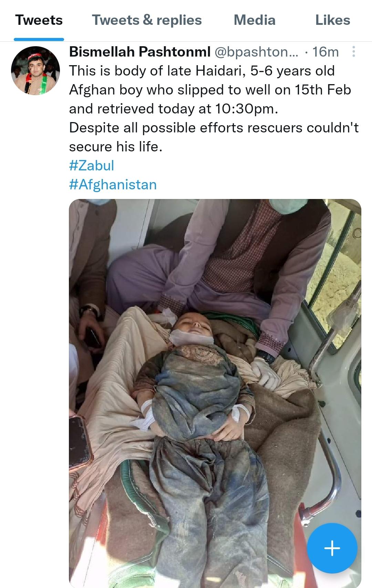Tap the 'retrieved today at 10:30pm' line

point(173,109)
